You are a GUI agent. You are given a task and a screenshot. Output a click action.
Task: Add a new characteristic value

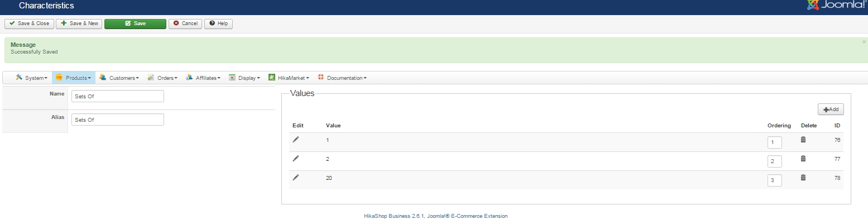tap(831, 109)
